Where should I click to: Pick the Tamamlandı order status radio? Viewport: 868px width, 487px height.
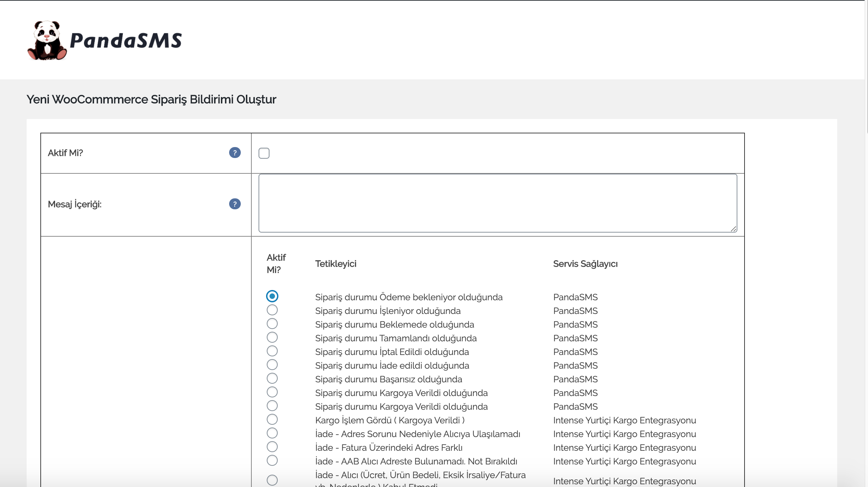tap(272, 337)
